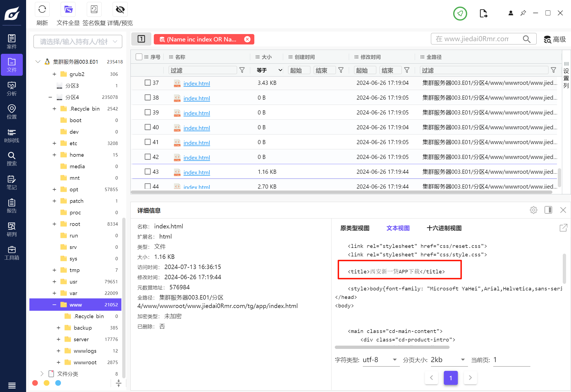This screenshot has height=392, width=571.
Task: Open 签名恢复 signature recovery tool
Action: coord(94,10)
